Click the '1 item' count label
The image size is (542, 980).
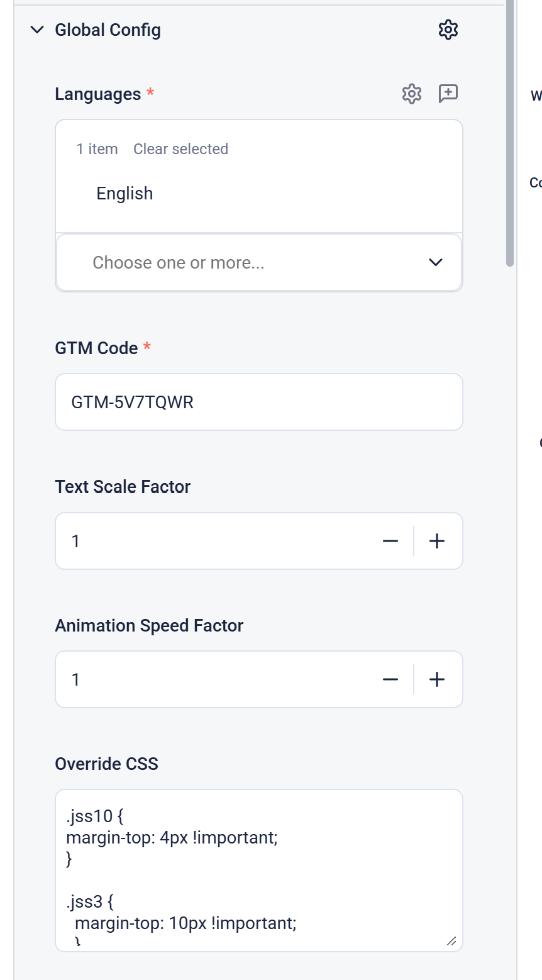[97, 149]
